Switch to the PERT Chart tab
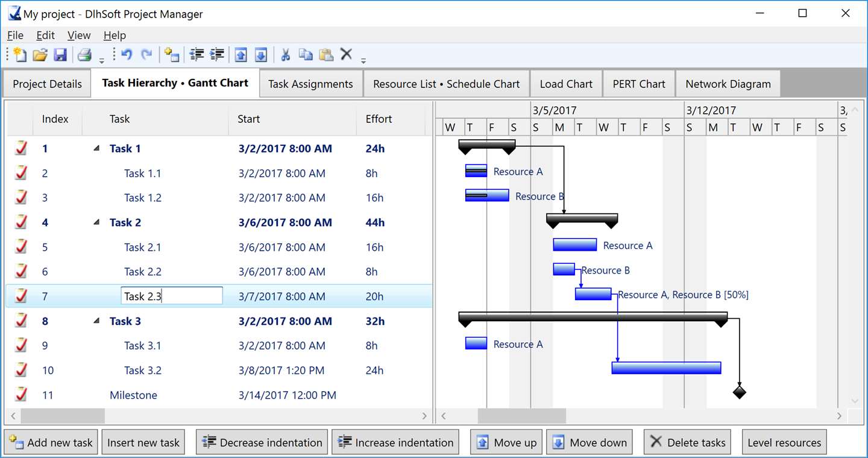 click(x=639, y=84)
